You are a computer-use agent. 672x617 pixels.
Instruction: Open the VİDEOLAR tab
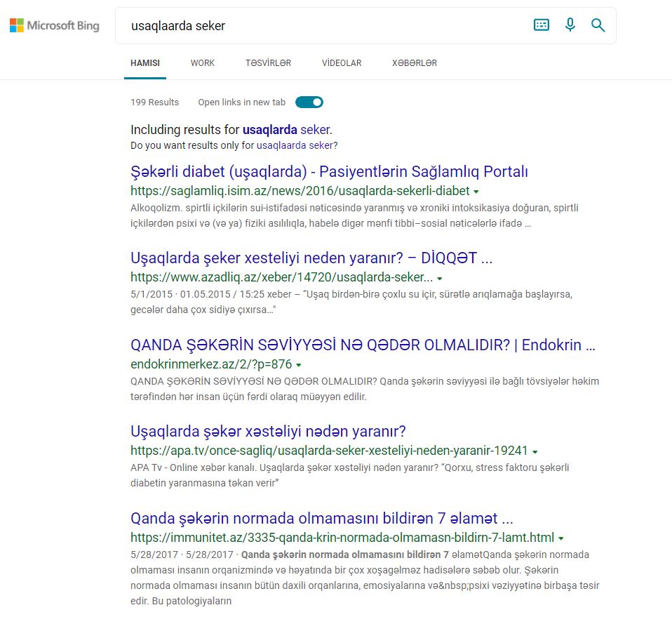(x=341, y=62)
